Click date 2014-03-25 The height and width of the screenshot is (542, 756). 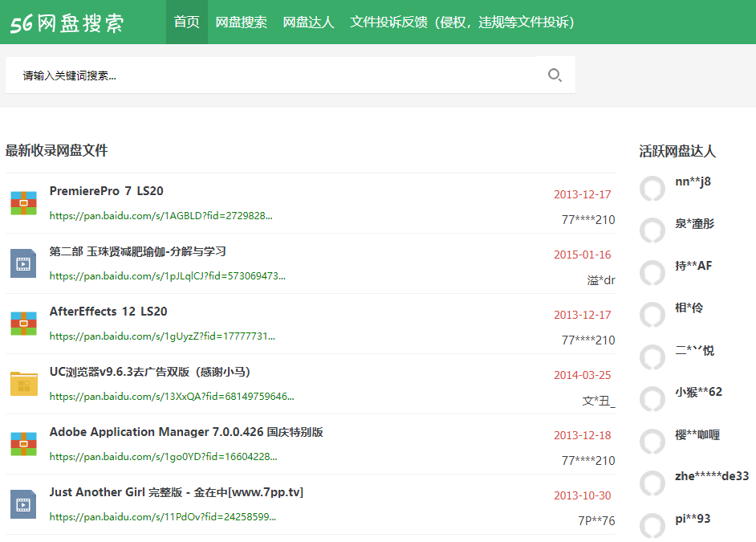point(583,375)
